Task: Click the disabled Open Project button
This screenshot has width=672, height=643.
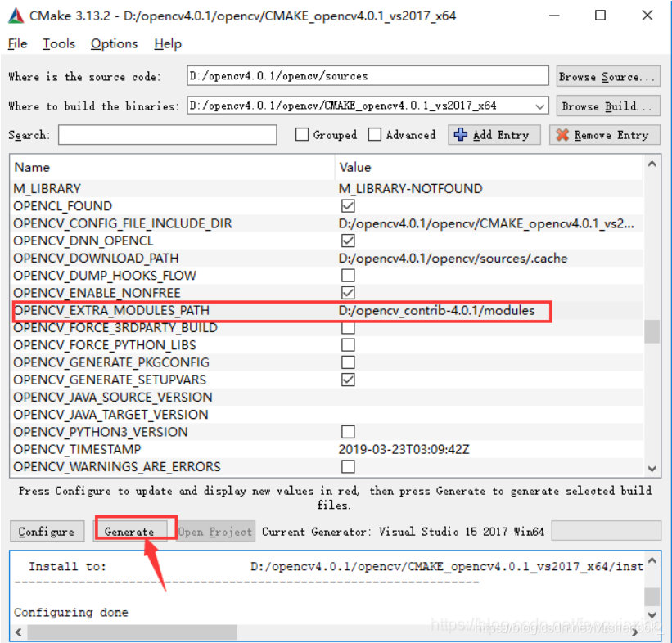Action: pos(215,531)
